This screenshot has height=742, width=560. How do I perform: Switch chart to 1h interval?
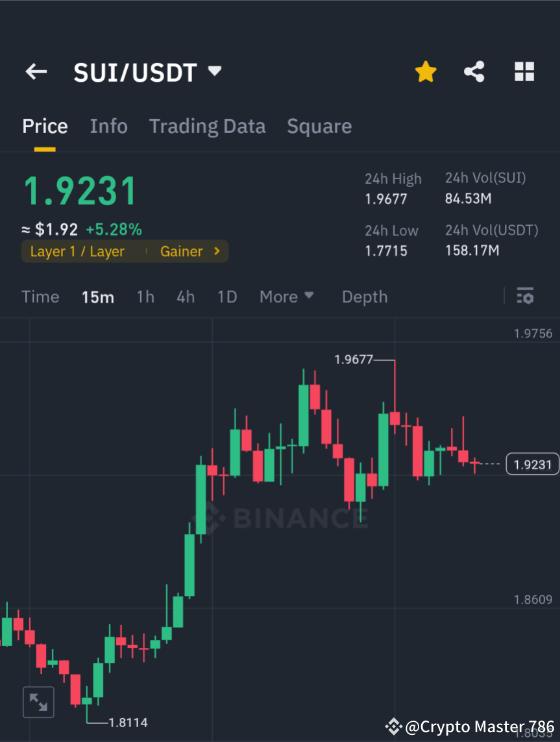click(x=145, y=297)
